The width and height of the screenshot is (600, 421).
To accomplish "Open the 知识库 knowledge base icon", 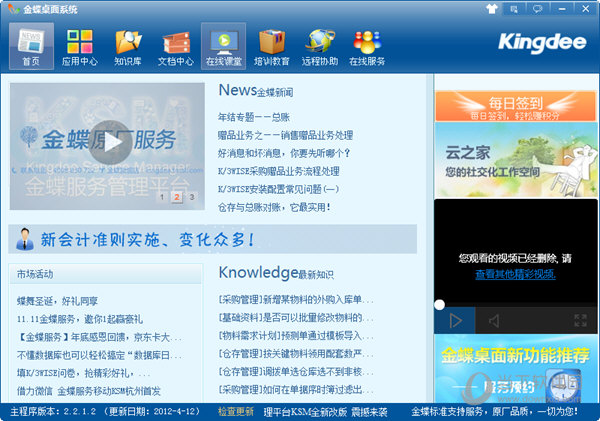I will click(x=128, y=46).
